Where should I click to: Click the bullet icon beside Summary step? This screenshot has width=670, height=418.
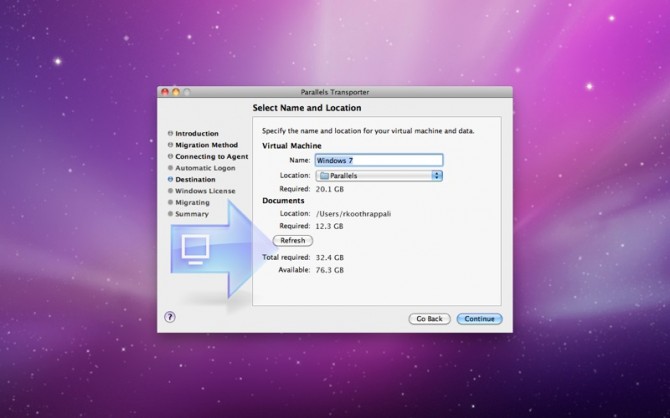coord(170,214)
